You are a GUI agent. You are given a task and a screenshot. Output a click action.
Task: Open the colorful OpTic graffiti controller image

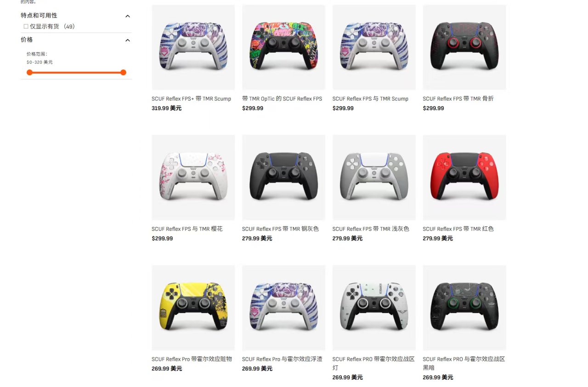coord(283,47)
